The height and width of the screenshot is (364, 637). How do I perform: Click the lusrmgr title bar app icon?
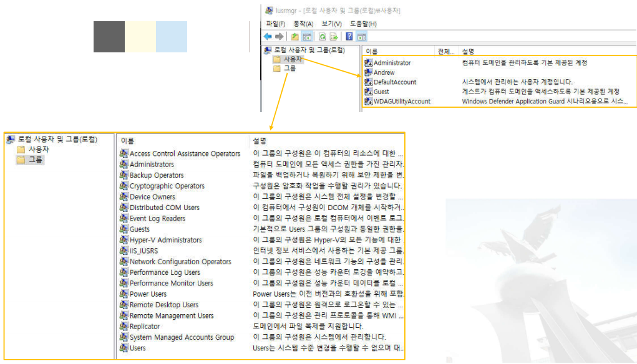[269, 11]
